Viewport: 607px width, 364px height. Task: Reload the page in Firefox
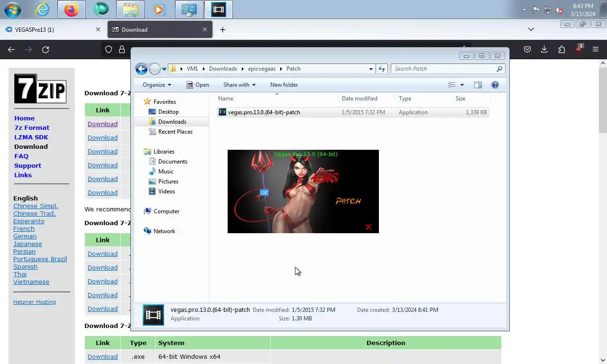tap(46, 49)
